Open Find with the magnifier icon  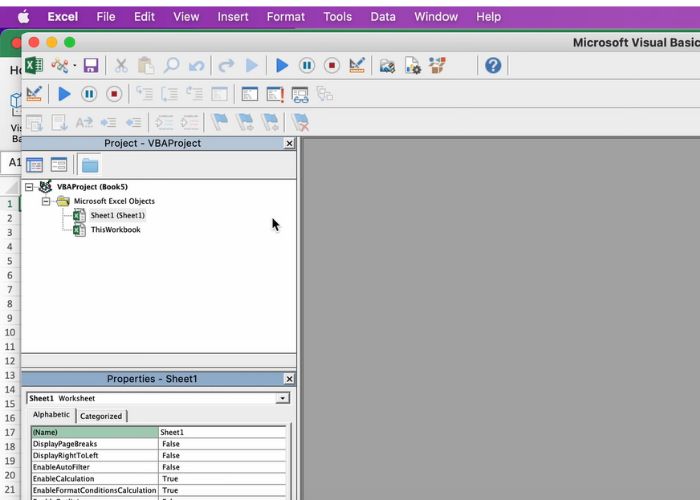click(x=171, y=66)
